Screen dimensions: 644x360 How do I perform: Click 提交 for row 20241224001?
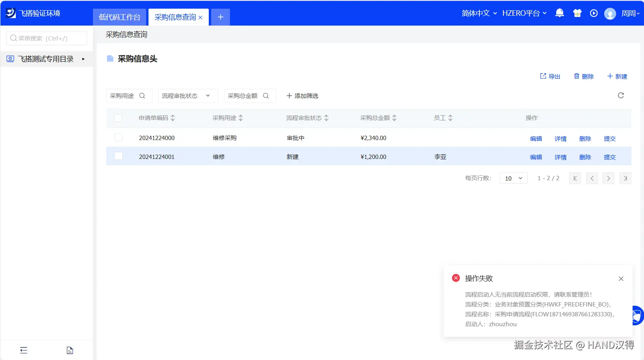tap(610, 157)
